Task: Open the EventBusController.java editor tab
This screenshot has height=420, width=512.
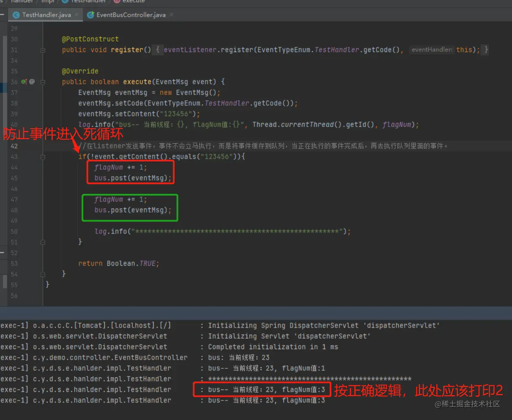Action: [x=131, y=15]
